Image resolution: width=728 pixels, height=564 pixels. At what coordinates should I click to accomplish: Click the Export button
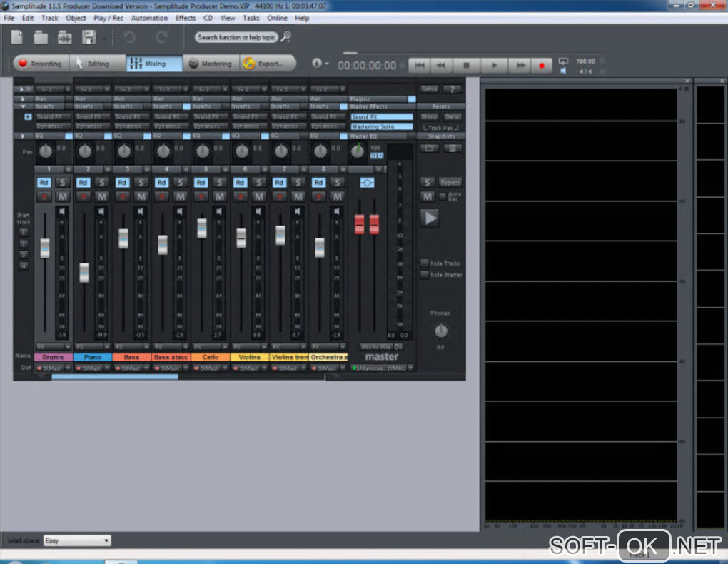[x=268, y=64]
